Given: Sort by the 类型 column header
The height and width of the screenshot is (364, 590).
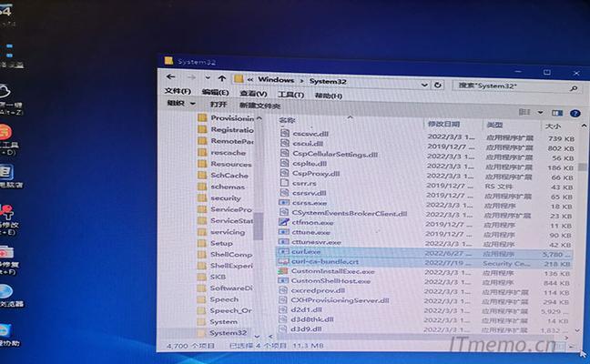Looking at the screenshot, I should tap(494, 125).
